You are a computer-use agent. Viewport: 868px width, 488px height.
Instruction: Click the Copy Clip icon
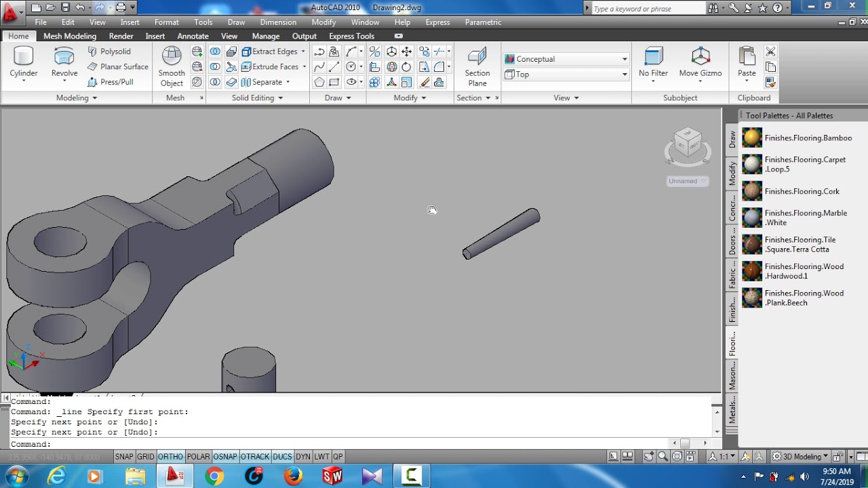tap(770, 66)
